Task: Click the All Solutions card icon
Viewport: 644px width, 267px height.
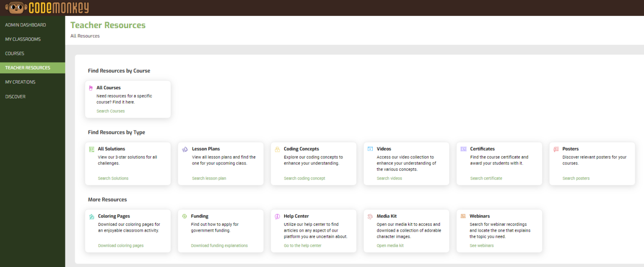Action: click(x=91, y=149)
